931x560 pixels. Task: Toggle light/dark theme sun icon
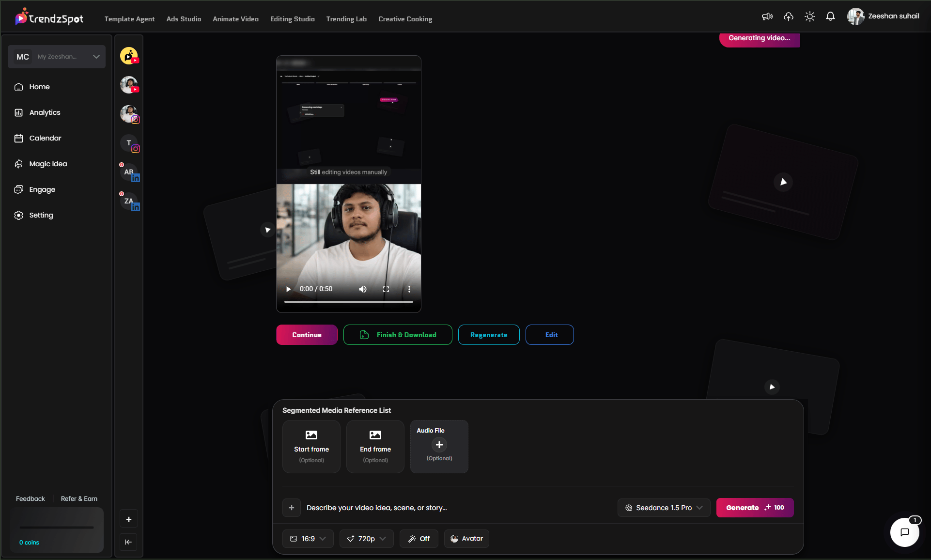[809, 16]
